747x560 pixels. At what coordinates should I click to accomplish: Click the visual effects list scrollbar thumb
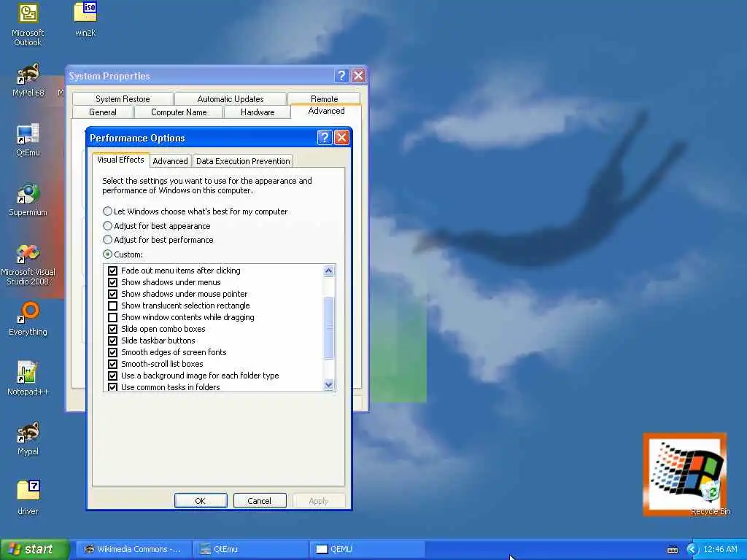pyautogui.click(x=328, y=327)
